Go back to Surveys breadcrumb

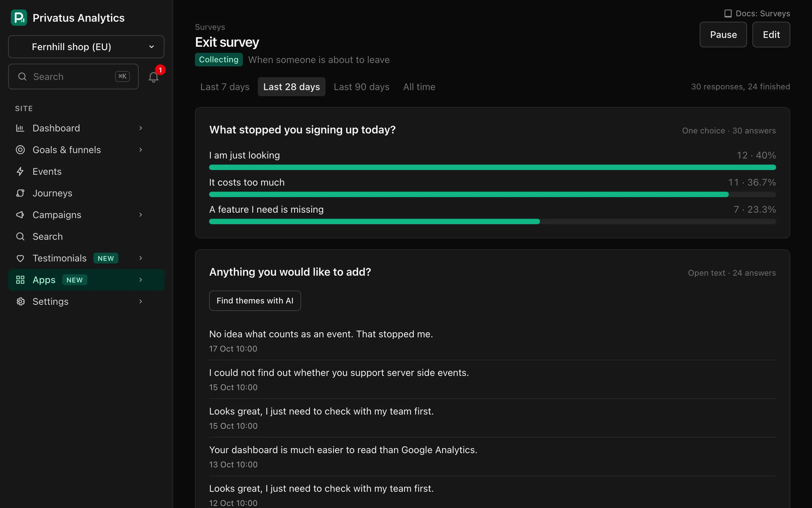[210, 27]
